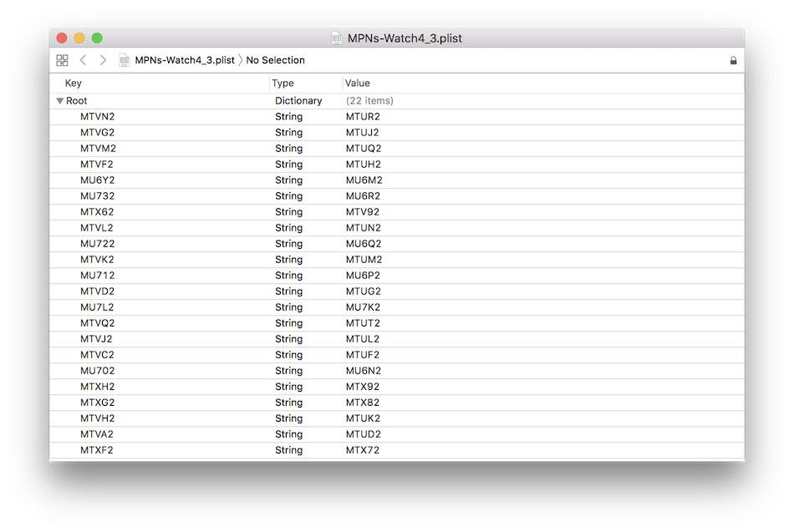Sort by the Key column header
Viewport: 794px width, 532px height.
pos(73,83)
